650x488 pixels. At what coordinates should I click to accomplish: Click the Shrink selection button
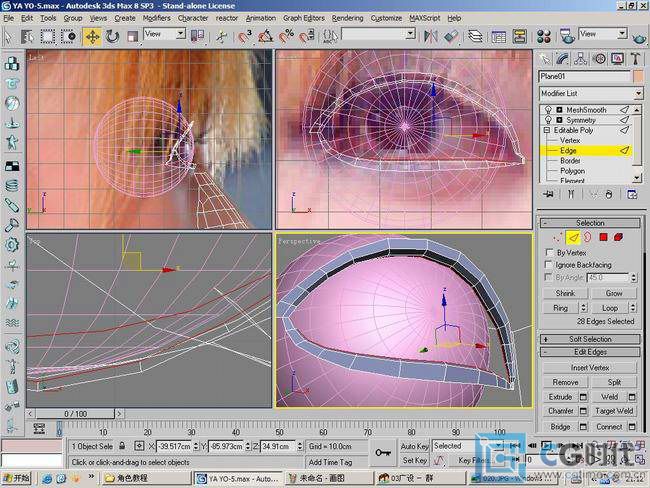pos(565,293)
